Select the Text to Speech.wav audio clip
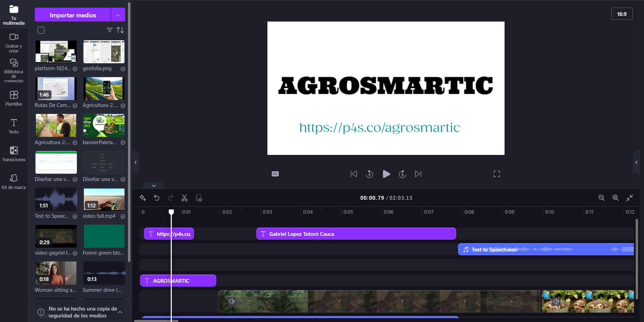Screen dimensions: 644x322 [546, 249]
